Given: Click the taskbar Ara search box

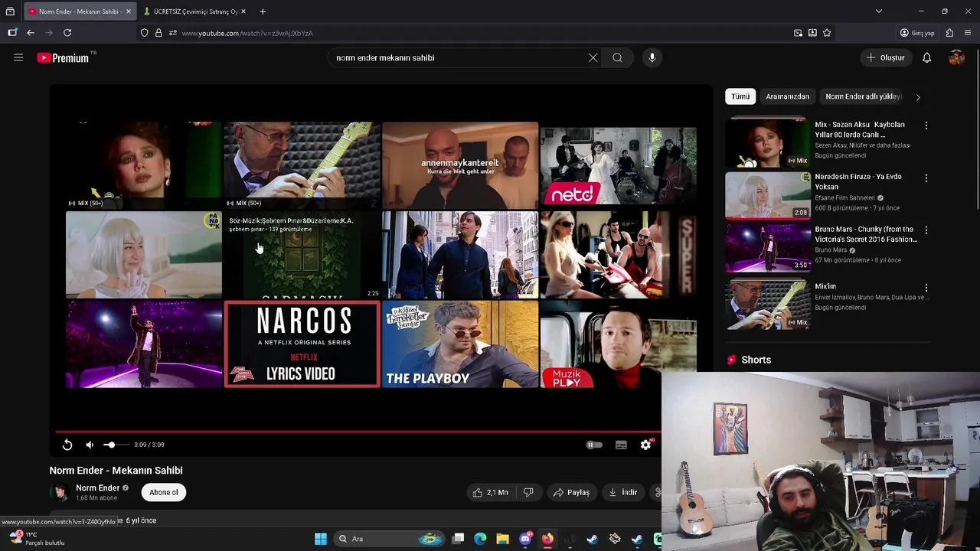Looking at the screenshot, I should coord(391,539).
